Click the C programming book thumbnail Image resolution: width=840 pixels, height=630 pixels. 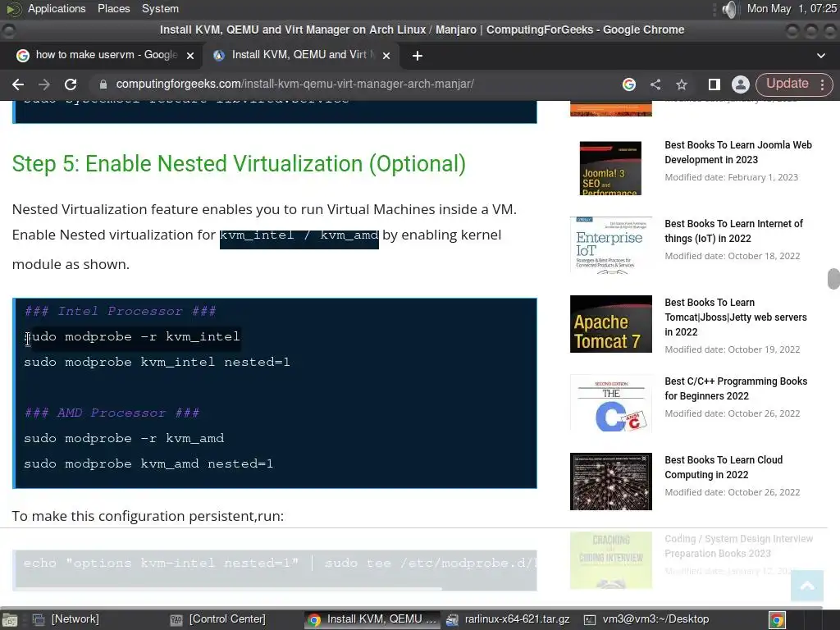[610, 403]
